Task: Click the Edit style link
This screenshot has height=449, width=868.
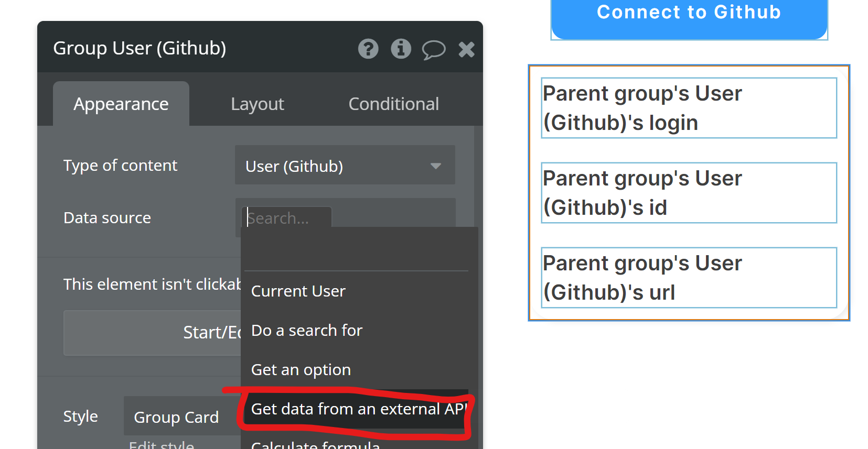Action: click(161, 445)
